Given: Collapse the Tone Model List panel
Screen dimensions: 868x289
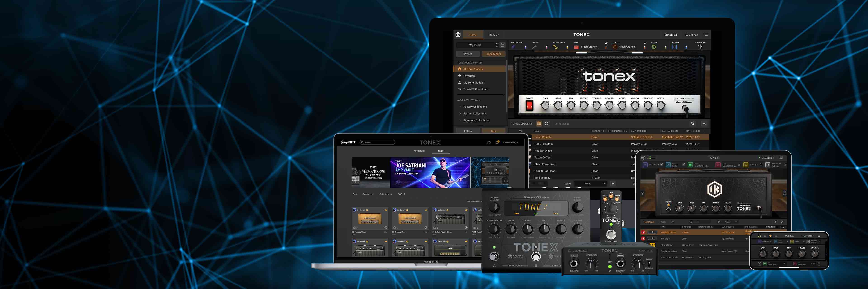Looking at the screenshot, I should (704, 124).
